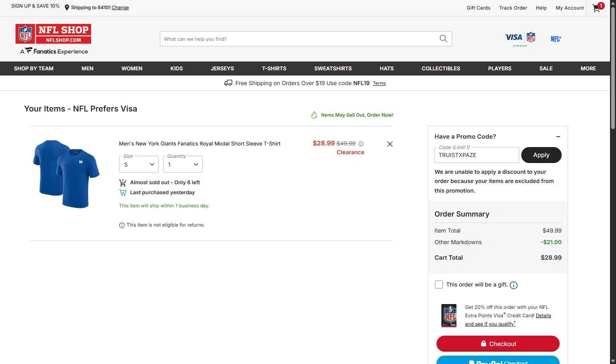Click the search magnifier icon
Viewport: 616px width, 364px height.
click(x=443, y=39)
